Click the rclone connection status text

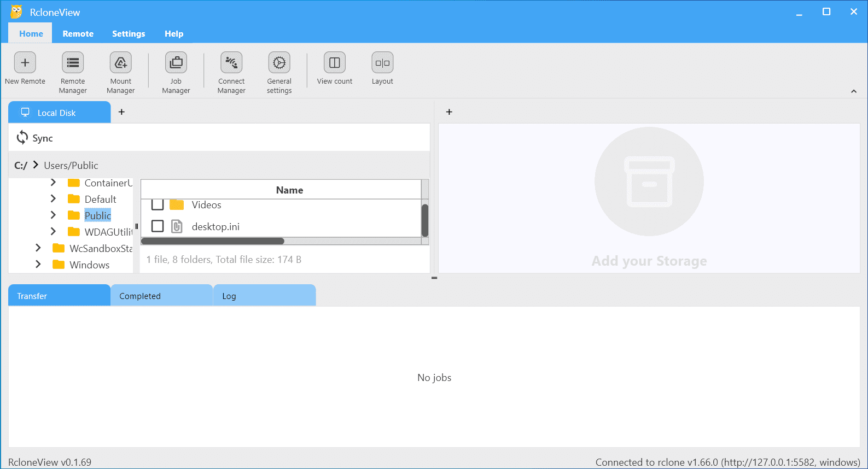(728, 462)
